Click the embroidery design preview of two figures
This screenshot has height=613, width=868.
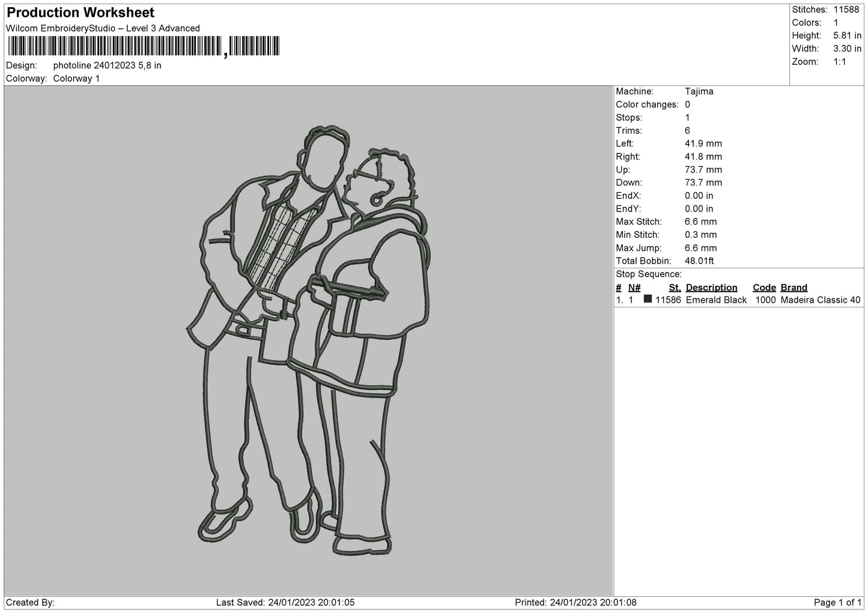[309, 339]
